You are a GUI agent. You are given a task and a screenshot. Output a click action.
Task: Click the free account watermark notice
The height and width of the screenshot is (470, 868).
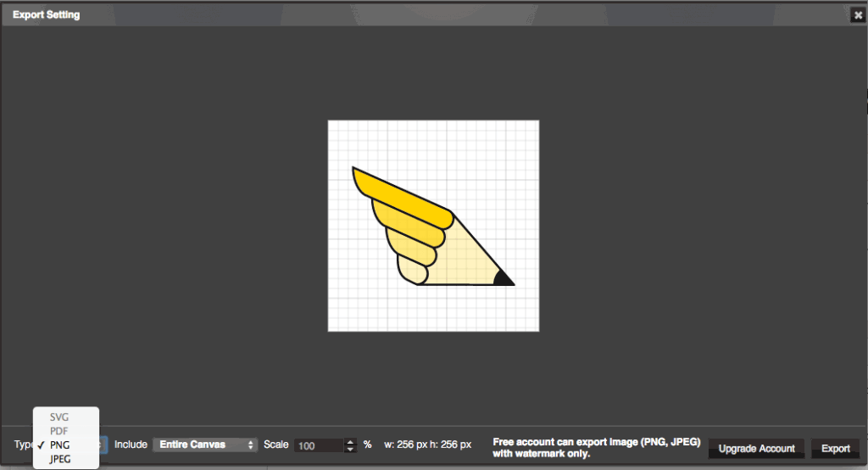596,448
